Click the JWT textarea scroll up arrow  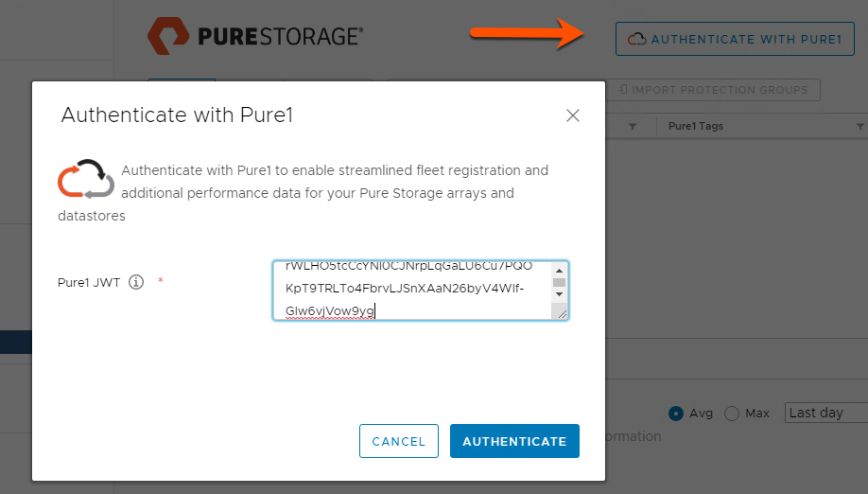(x=559, y=271)
